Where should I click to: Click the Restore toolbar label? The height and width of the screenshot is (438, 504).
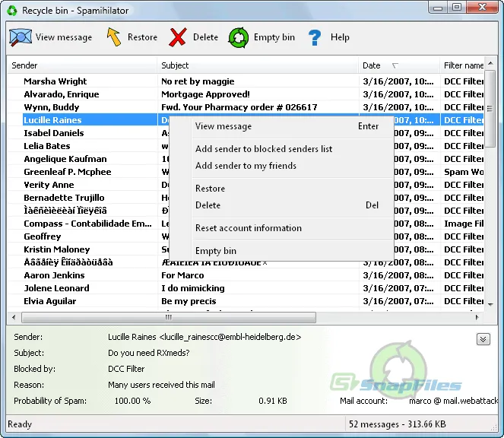[142, 37]
